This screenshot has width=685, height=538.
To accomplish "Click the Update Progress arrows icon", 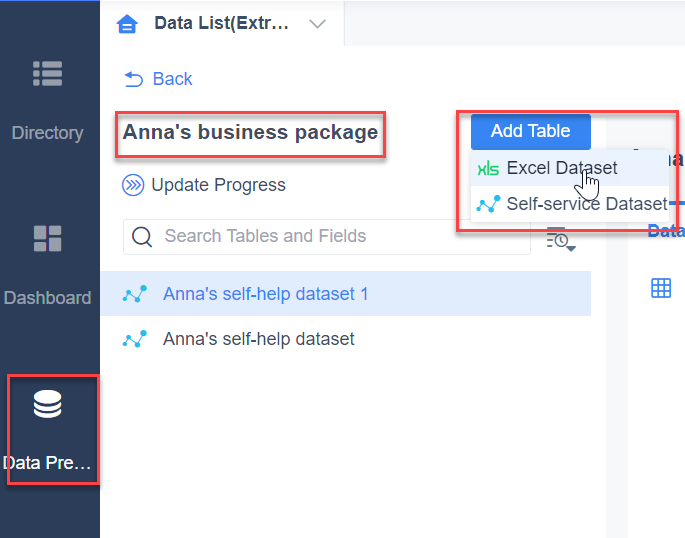I will click(x=133, y=185).
